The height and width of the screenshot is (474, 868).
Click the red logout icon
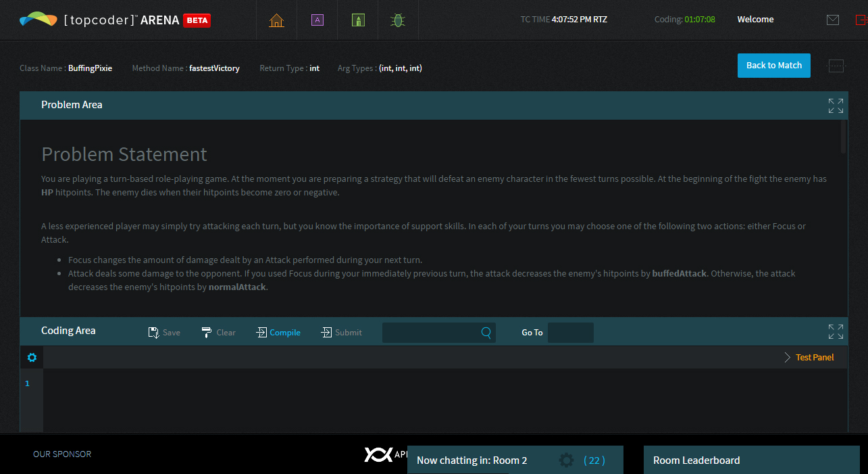[861, 20]
